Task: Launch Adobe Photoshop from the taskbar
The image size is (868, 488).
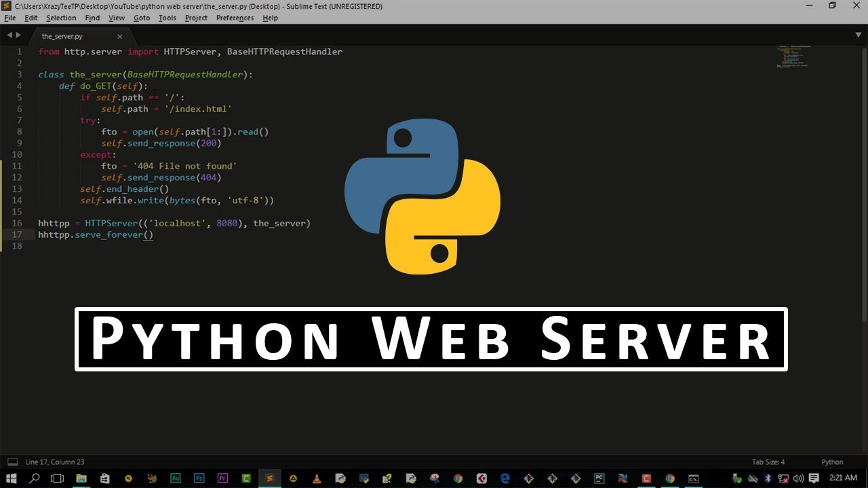Action: click(x=199, y=479)
